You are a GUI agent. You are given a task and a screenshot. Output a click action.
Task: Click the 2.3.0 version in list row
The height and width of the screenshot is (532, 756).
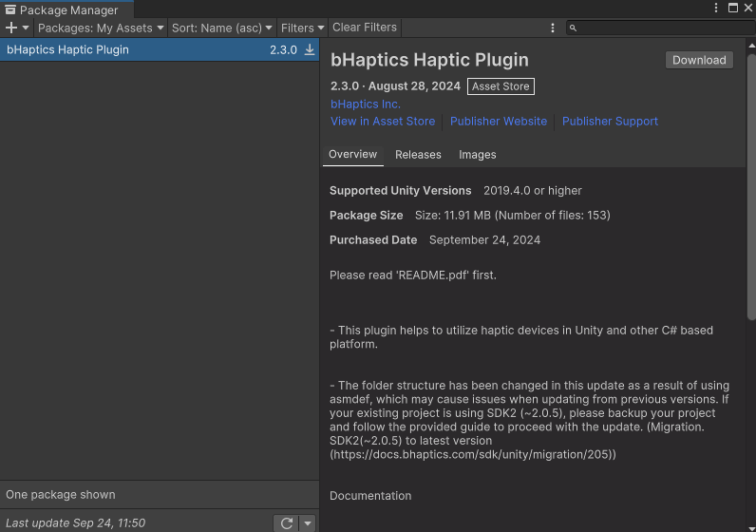(283, 49)
